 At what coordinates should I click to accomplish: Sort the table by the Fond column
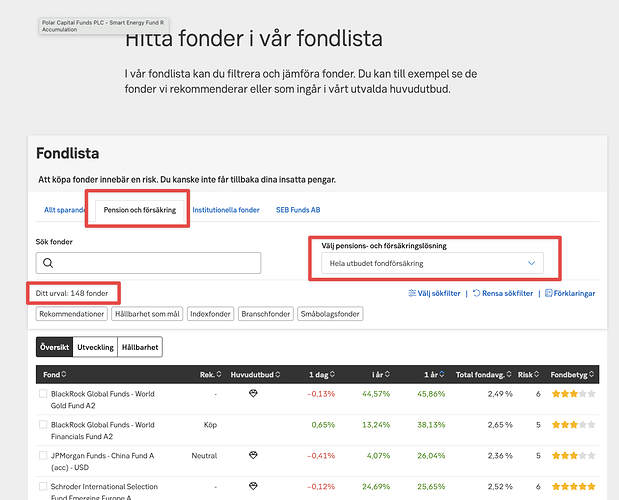50,375
